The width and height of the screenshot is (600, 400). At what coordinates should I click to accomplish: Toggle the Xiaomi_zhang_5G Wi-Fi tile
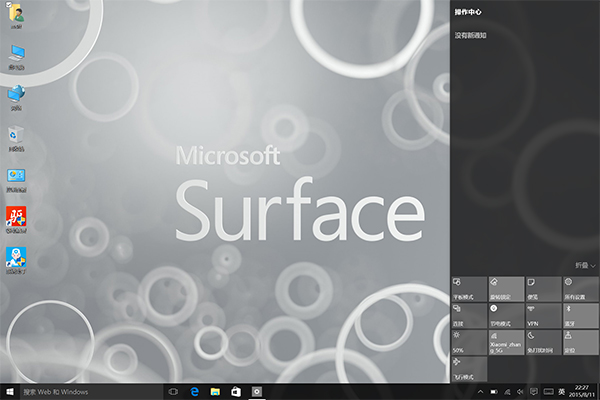coord(506,342)
